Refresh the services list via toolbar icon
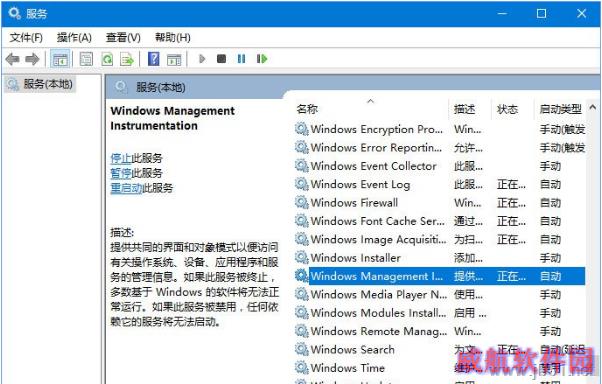The image size is (602, 384). (x=107, y=59)
